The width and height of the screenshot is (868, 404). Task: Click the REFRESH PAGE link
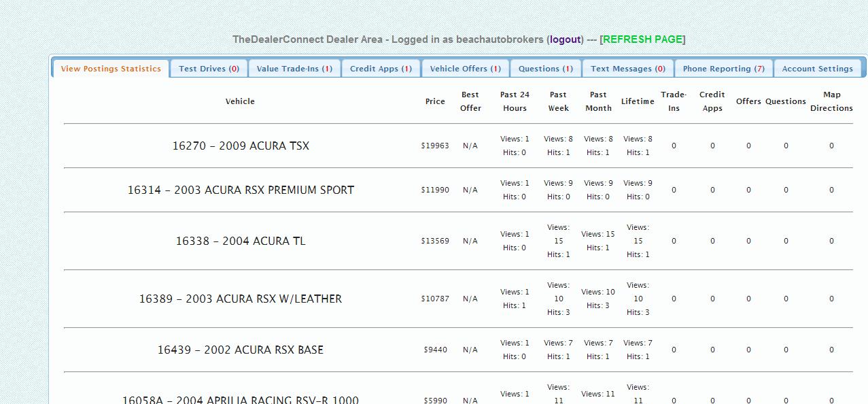[x=642, y=39]
